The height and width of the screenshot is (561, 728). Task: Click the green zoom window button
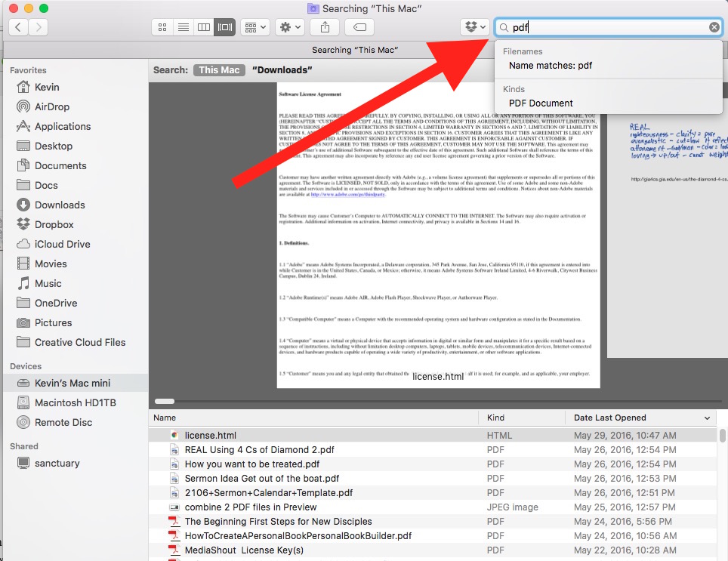coord(44,8)
